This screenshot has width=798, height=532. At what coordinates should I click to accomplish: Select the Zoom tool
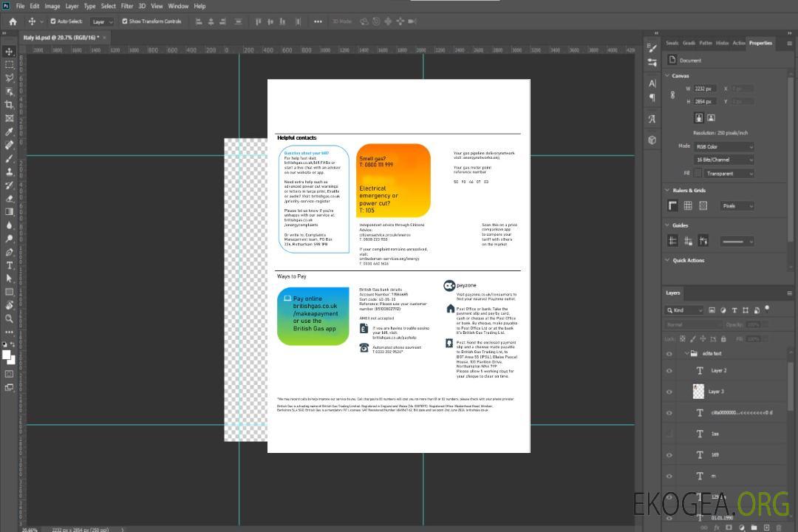pos(9,318)
